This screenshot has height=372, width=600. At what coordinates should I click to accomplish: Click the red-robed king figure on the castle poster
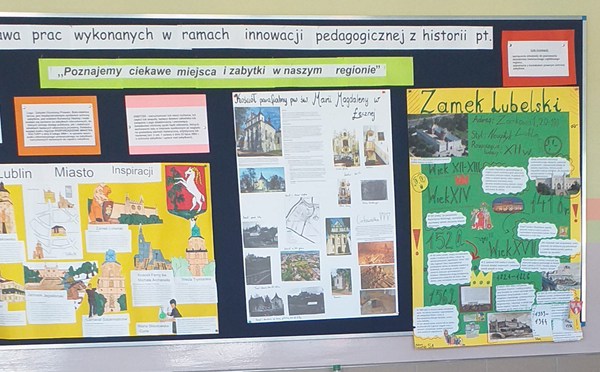point(481,217)
